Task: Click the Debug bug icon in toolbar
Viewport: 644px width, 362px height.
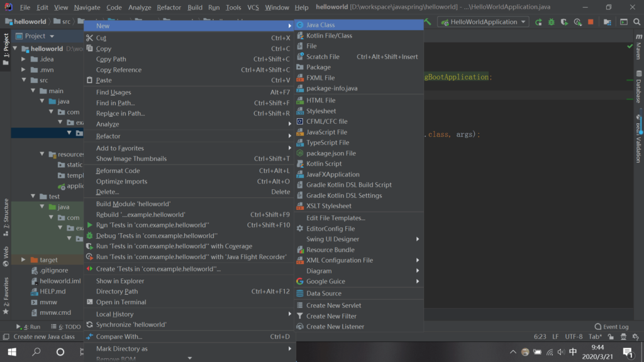Action: tap(551, 22)
